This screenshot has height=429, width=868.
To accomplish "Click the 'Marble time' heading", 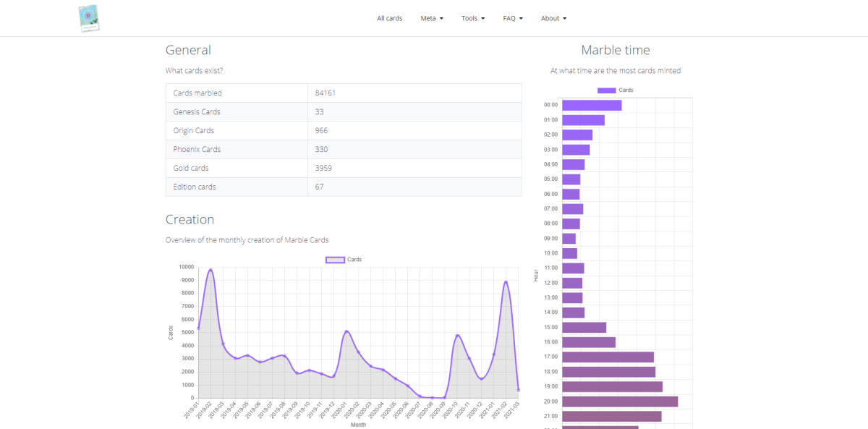I will click(616, 50).
